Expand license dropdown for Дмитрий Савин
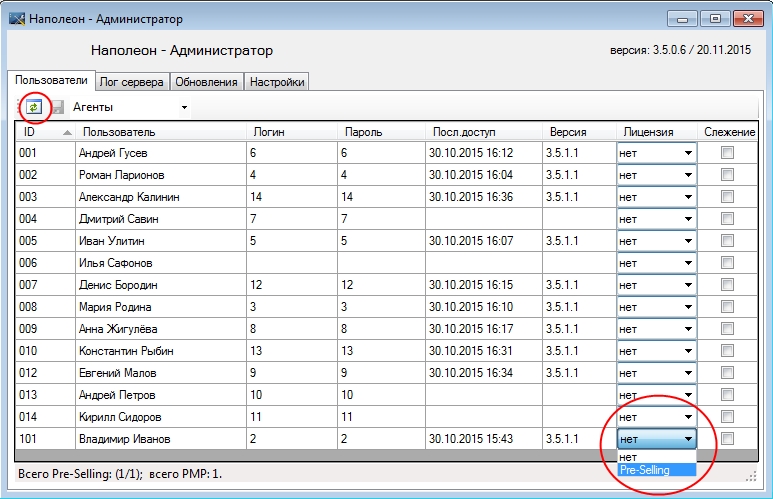The height and width of the screenshot is (499, 773). click(688, 219)
